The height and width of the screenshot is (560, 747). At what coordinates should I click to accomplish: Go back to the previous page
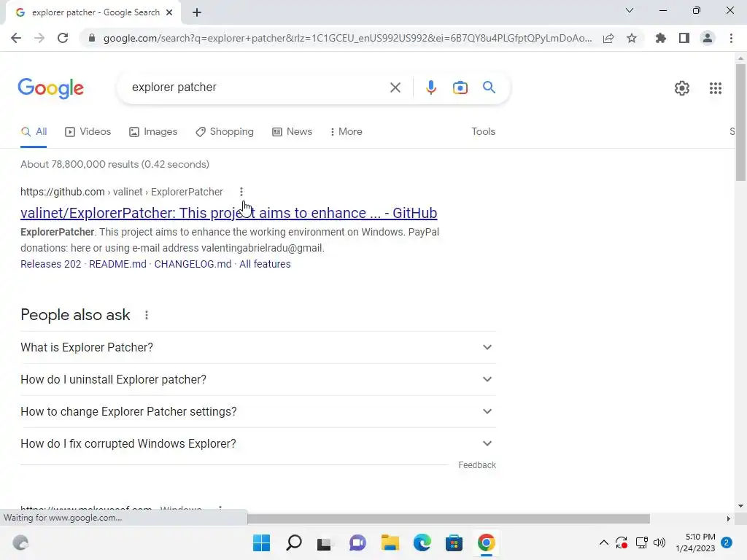(16, 38)
